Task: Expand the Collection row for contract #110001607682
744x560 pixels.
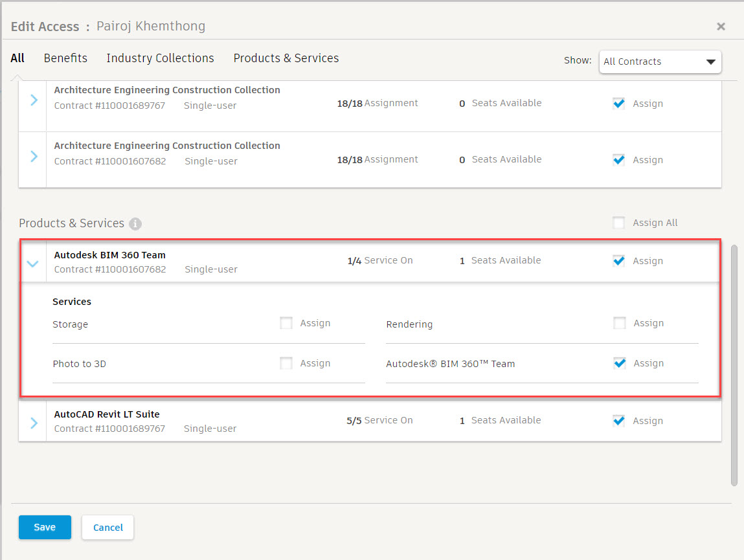Action: (x=34, y=156)
